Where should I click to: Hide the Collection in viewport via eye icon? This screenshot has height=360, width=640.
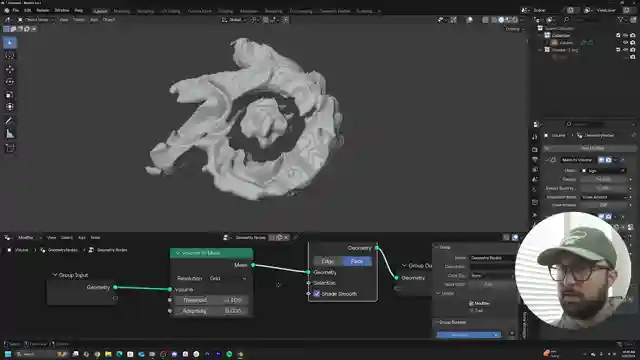[625, 36]
